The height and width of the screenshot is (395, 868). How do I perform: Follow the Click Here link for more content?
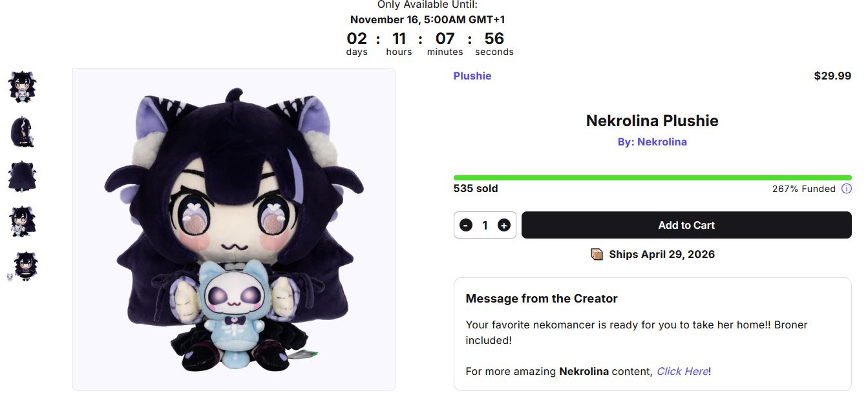tap(683, 371)
